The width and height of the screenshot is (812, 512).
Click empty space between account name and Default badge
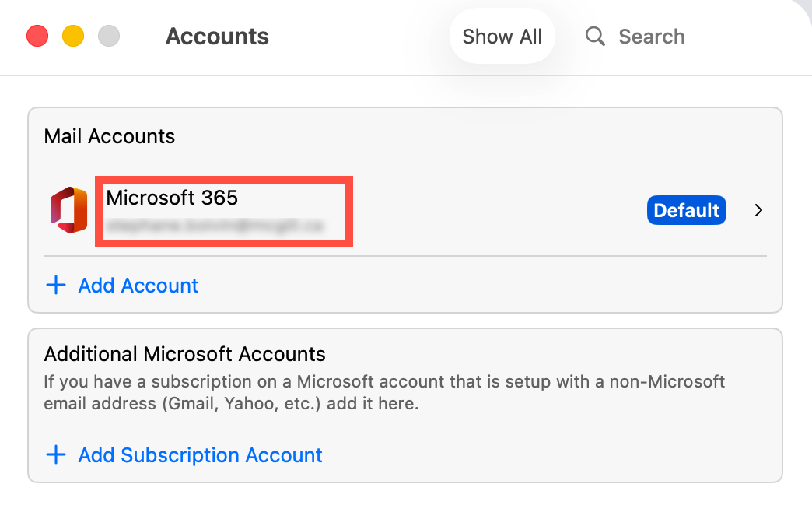point(498,210)
